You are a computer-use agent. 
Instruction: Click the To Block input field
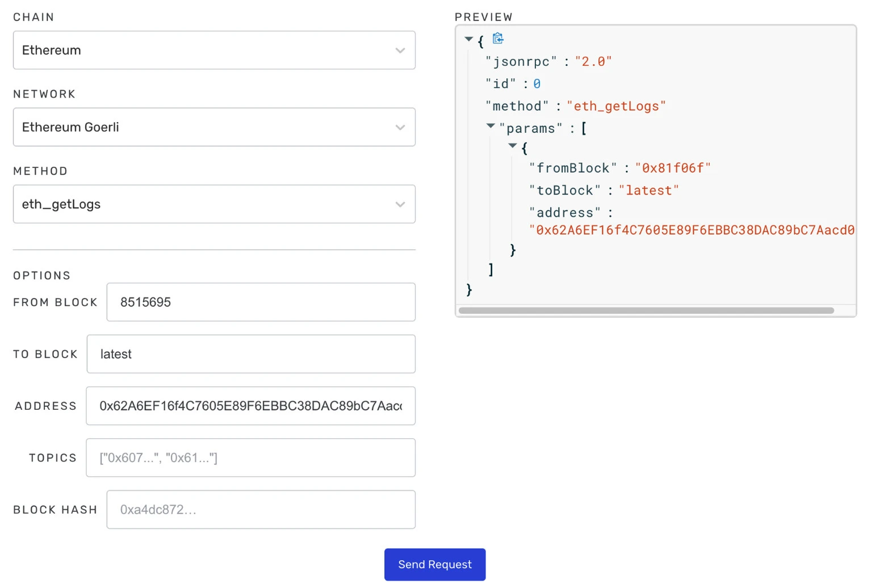pos(251,354)
